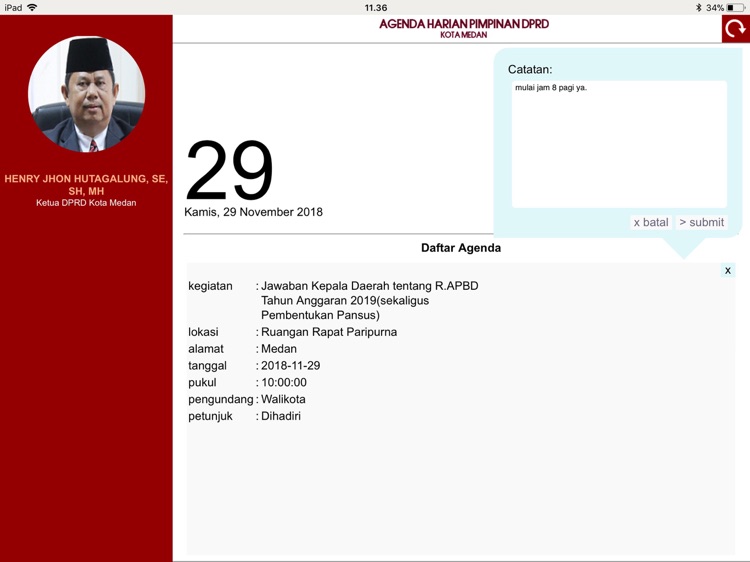This screenshot has height=562, width=750.
Task: Tap the large date number 29
Action: click(x=230, y=170)
